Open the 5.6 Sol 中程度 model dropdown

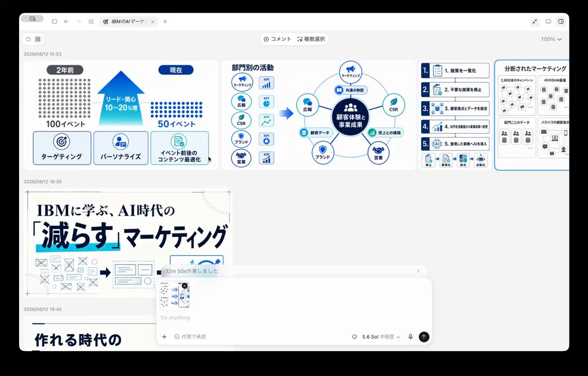click(381, 337)
